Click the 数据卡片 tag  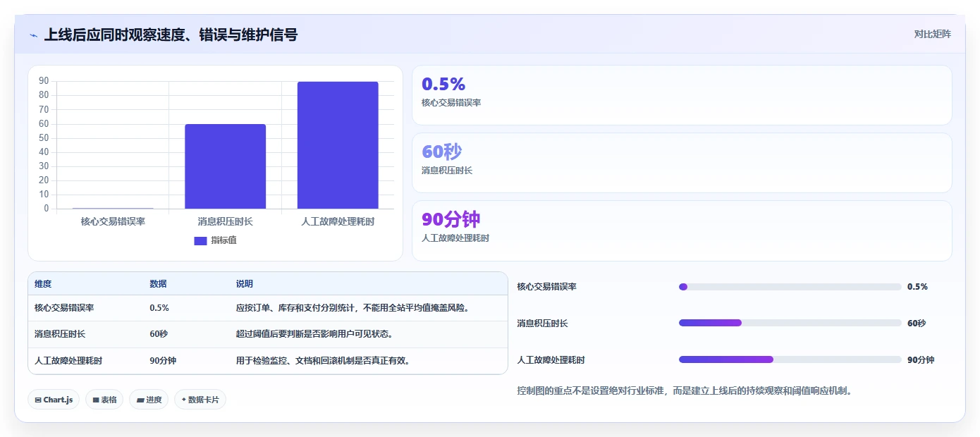point(200,400)
